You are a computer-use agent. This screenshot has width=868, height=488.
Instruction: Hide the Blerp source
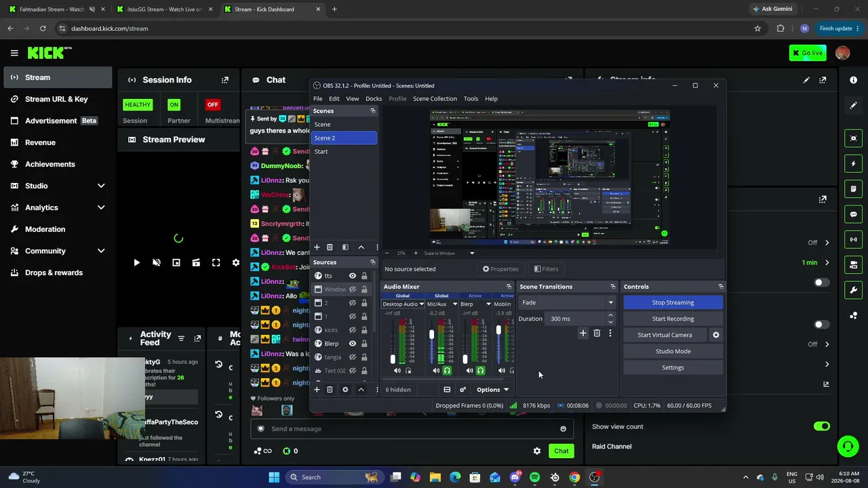pos(352,344)
